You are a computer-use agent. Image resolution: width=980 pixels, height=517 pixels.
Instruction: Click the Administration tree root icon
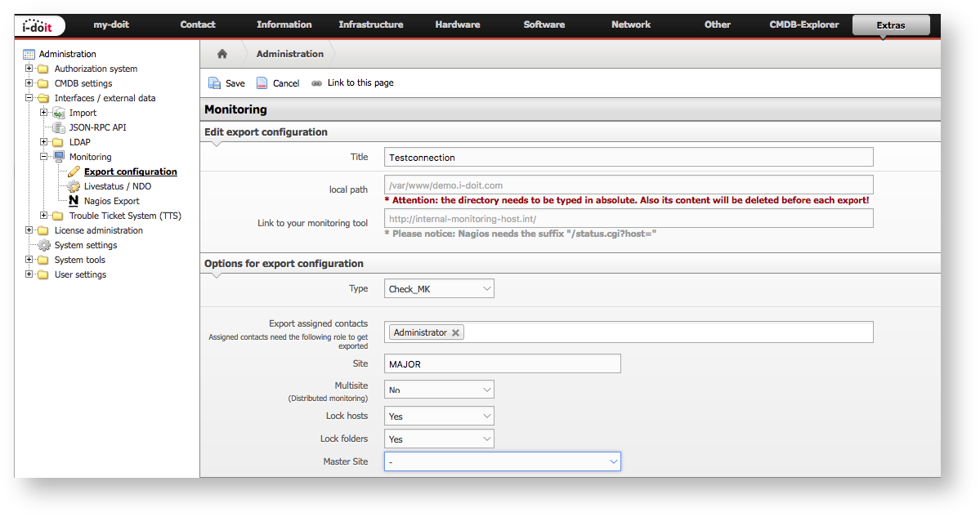click(29, 55)
